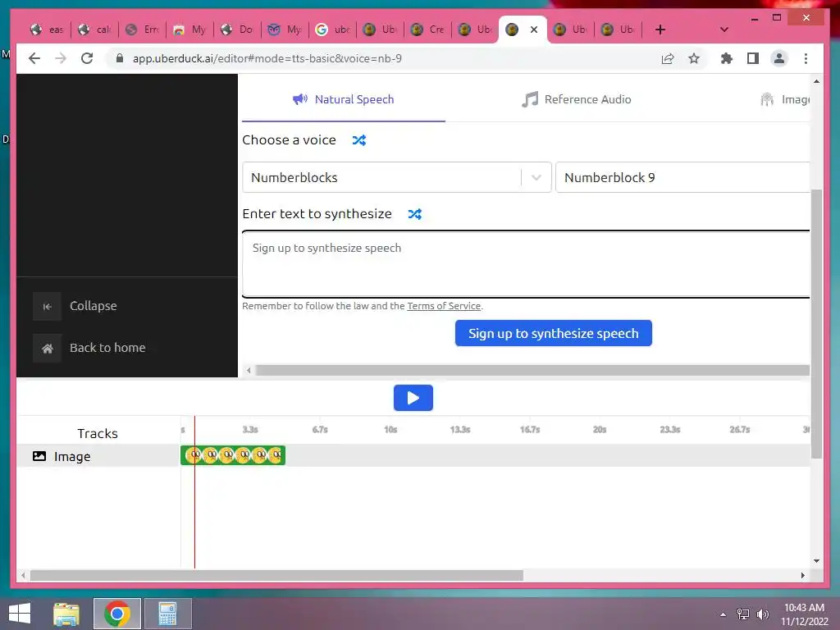Screen dimensions: 840x630
Task: Click the 20s timeline marker
Action: tap(600, 430)
